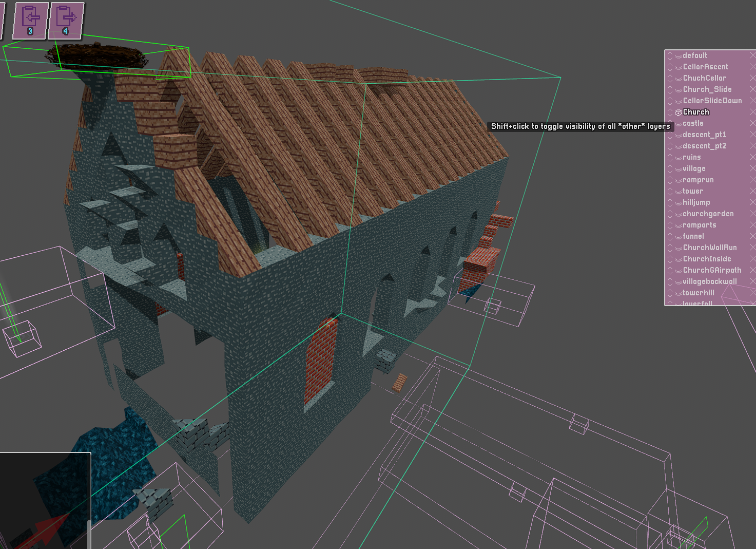Viewport: 756px width, 549px height.
Task: Click the up/down arrows beside descent_pt1
Action: pyautogui.click(x=670, y=135)
